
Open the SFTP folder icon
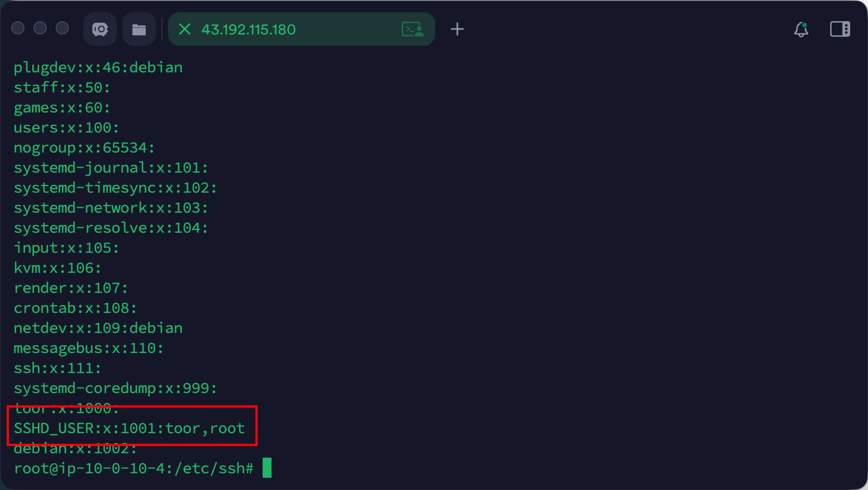point(139,29)
